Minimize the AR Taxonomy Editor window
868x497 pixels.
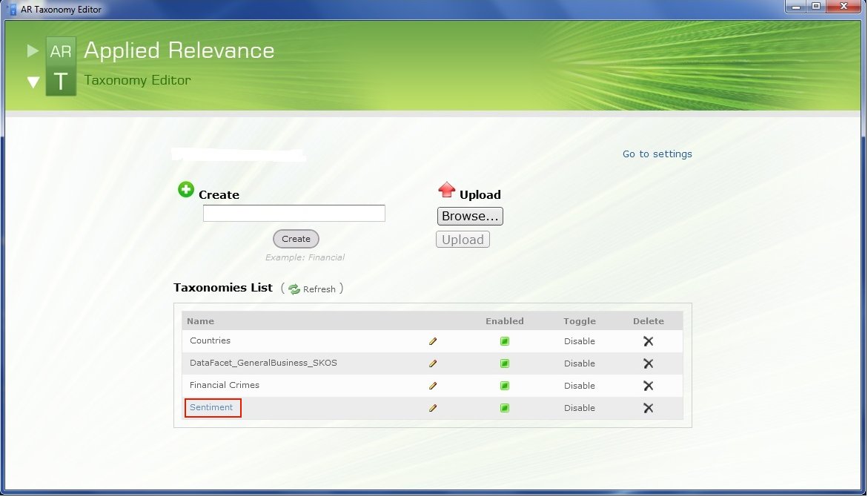coord(795,7)
